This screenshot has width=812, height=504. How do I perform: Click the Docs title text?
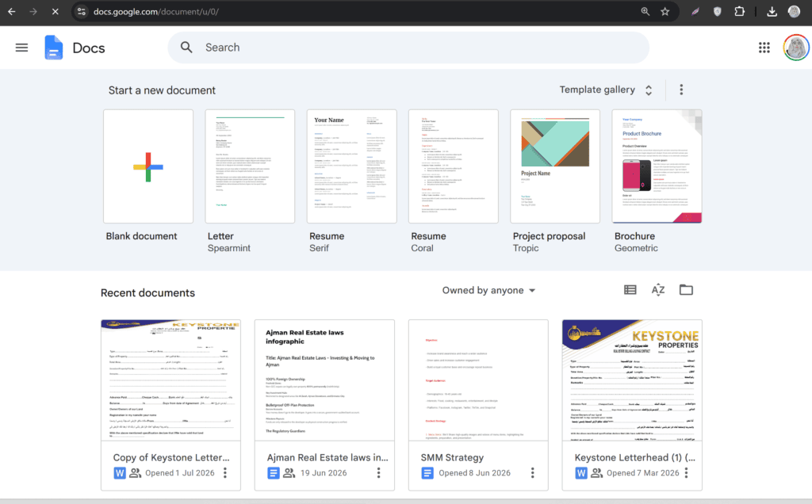pos(89,48)
